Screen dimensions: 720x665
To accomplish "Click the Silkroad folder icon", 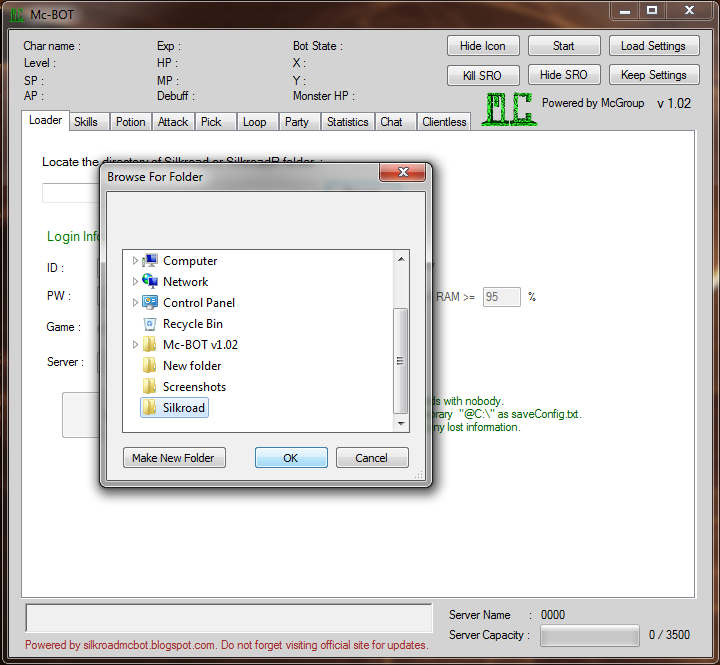I will click(x=149, y=407).
